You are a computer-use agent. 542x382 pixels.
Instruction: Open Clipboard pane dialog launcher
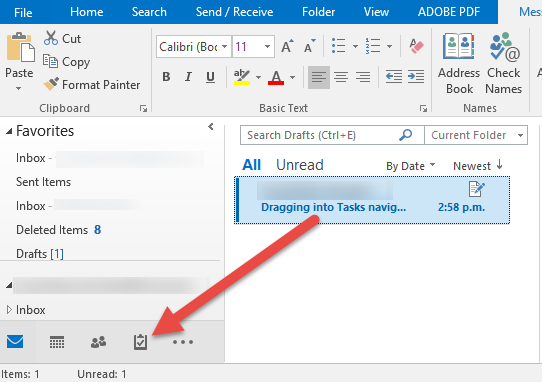point(143,109)
